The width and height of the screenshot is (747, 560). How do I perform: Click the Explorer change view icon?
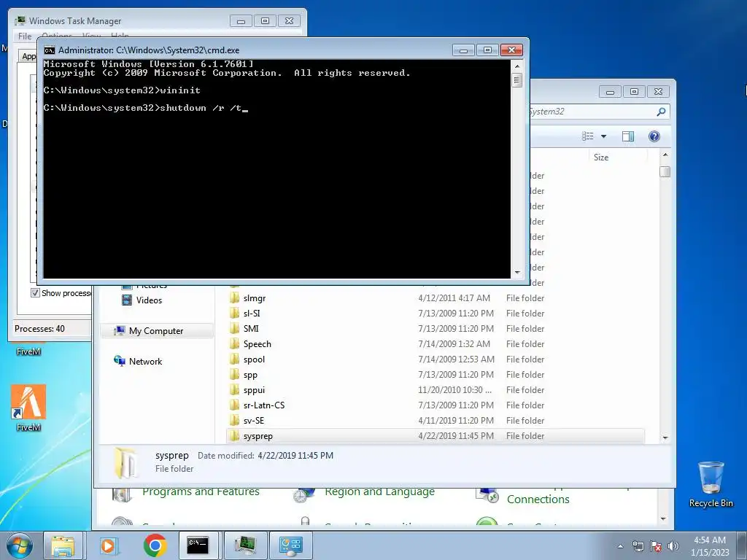click(588, 136)
